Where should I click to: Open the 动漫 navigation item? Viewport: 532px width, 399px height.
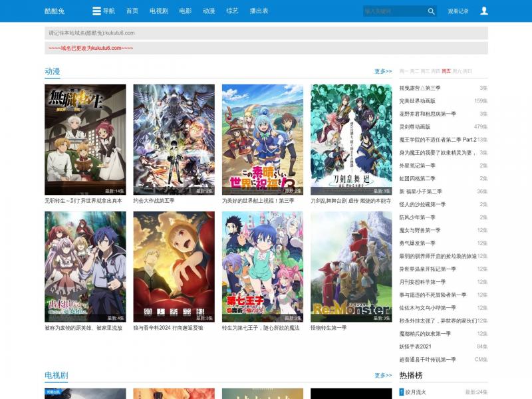[209, 11]
